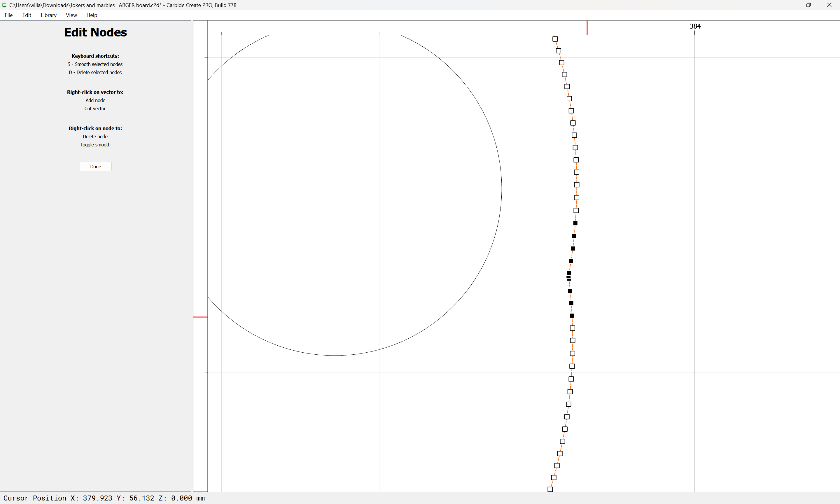
Task: Click the Carbide Create app icon in title bar
Action: point(4,5)
